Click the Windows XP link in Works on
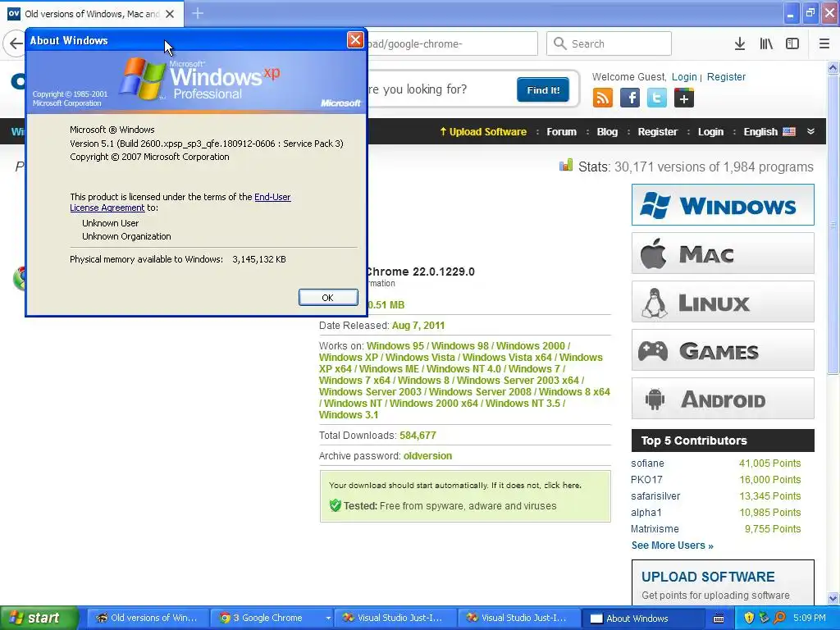The image size is (840, 630). 348,358
